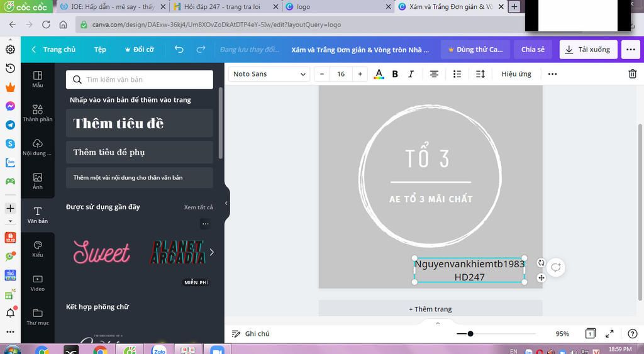Open the Noto Sans font dropdown
Viewport: 644px width, 354px height.
[268, 74]
